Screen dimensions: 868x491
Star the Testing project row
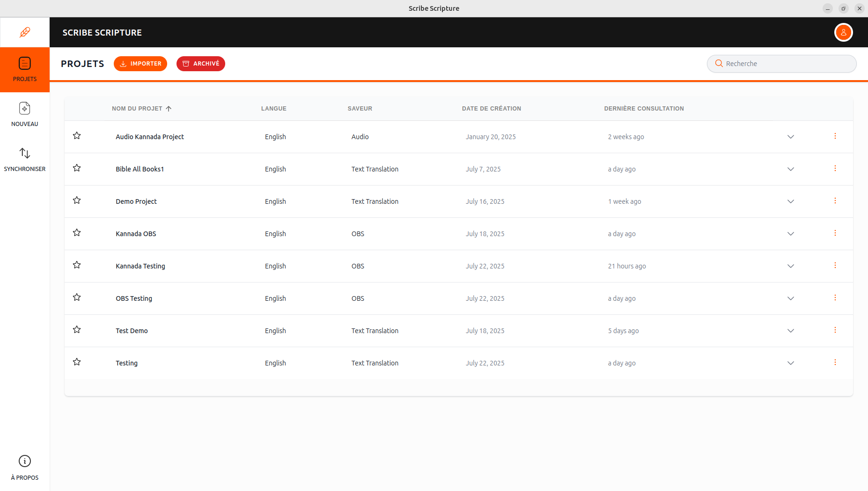[x=77, y=362]
